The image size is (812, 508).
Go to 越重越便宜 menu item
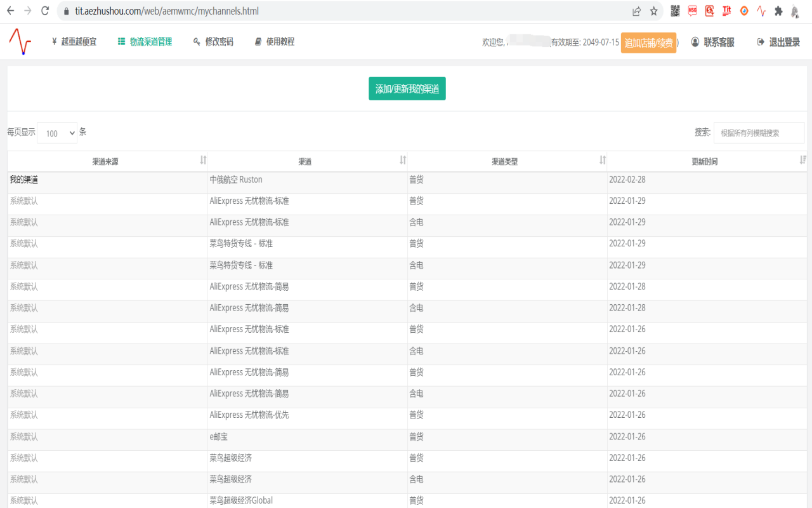pyautogui.click(x=74, y=42)
